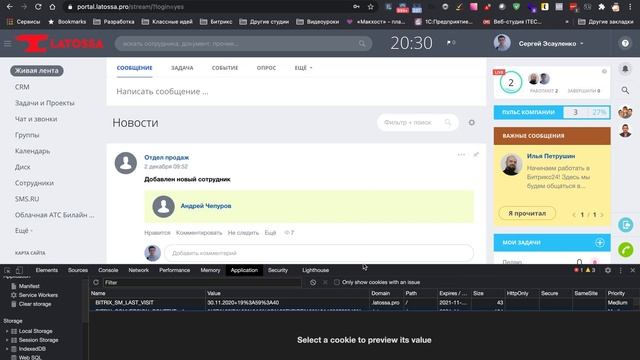This screenshot has height=360, width=640.
Task: Click the DevTools cookie Filter field
Action: [x=202, y=282]
